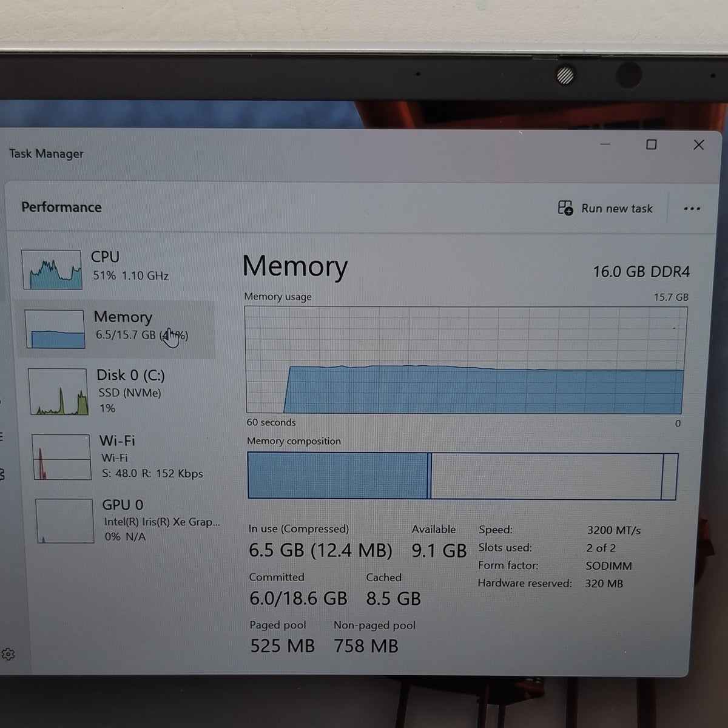The image size is (728, 728).
Task: Click the Run new task icon
Action: [x=565, y=208]
